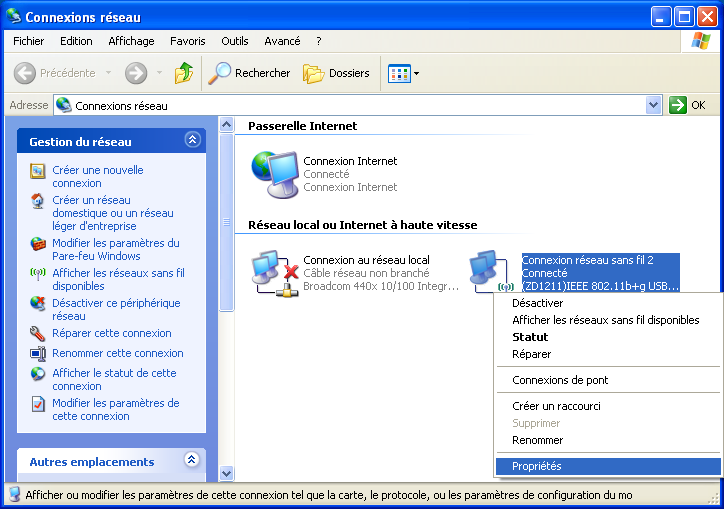Click the address bar network icon
Viewport: 724px width, 509px height.
(64, 105)
